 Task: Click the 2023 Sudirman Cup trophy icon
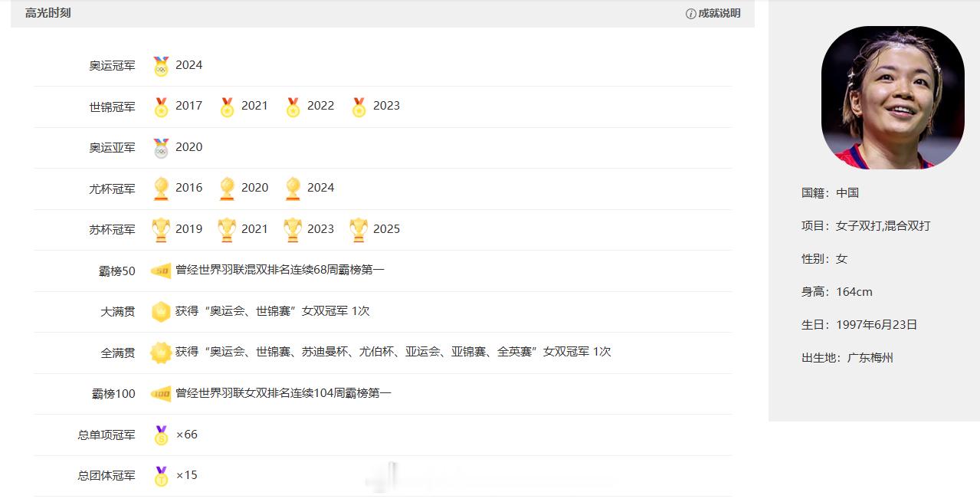tap(293, 230)
